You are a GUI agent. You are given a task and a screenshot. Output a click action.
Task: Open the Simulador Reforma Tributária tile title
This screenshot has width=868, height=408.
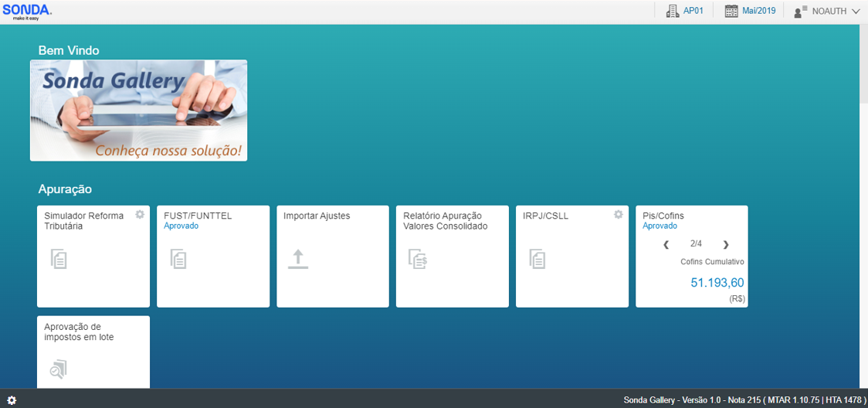point(84,220)
